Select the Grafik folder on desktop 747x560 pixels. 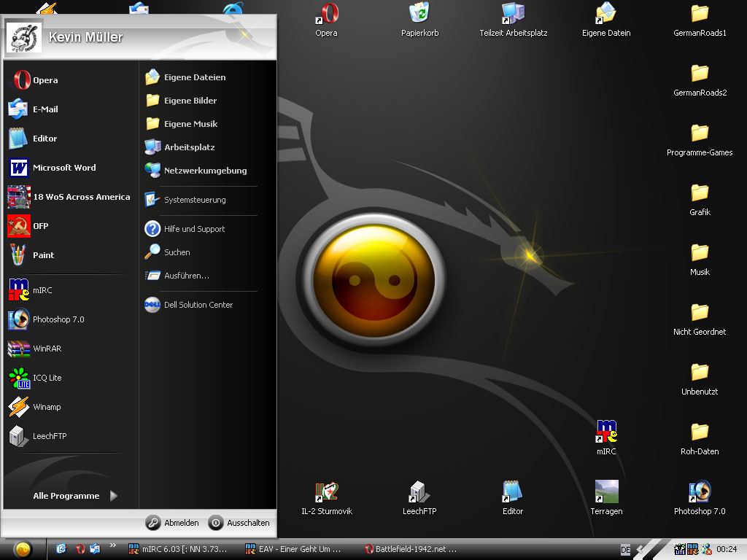pos(700,200)
